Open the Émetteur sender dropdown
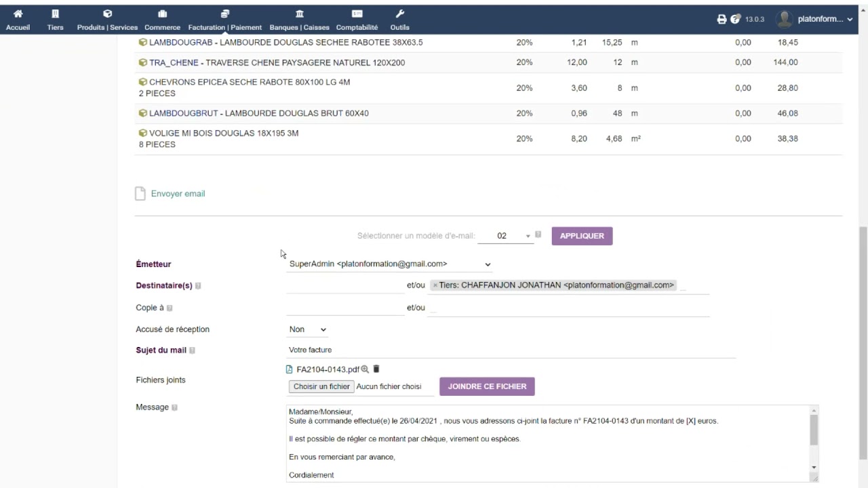Viewport: 868px width, 488px height. tap(390, 264)
